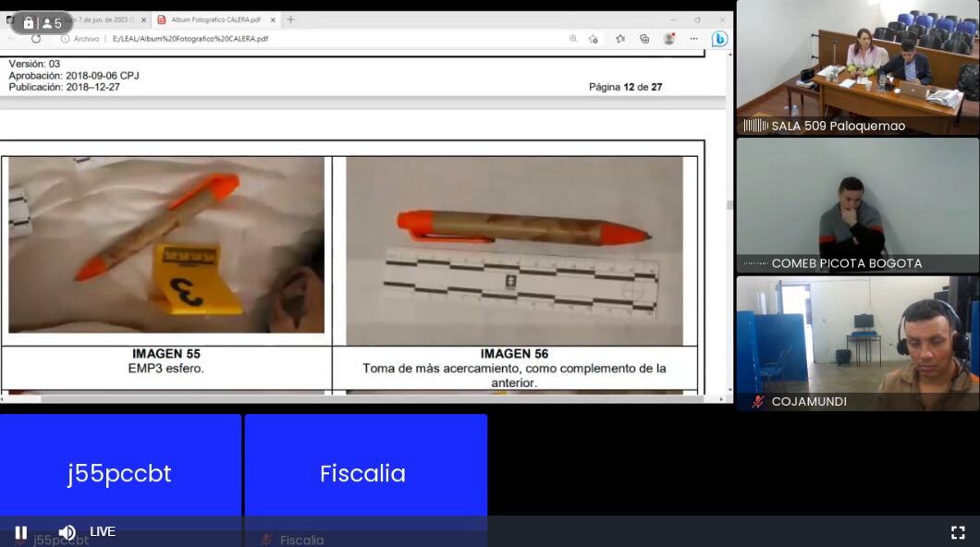Pause the live stream playback
The image size is (980, 547).
tap(20, 532)
